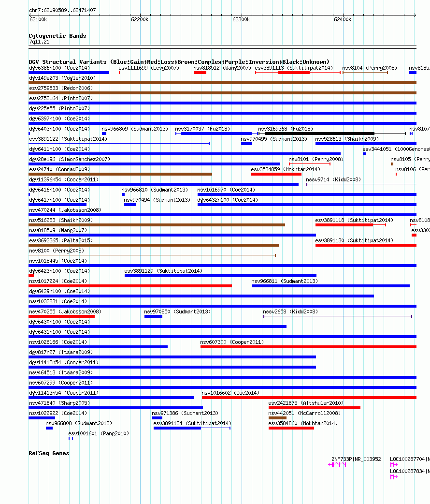This screenshot has width=430, height=504.
Task: Click nsv516283 (Shaikh2009) label
Action: (61, 220)
